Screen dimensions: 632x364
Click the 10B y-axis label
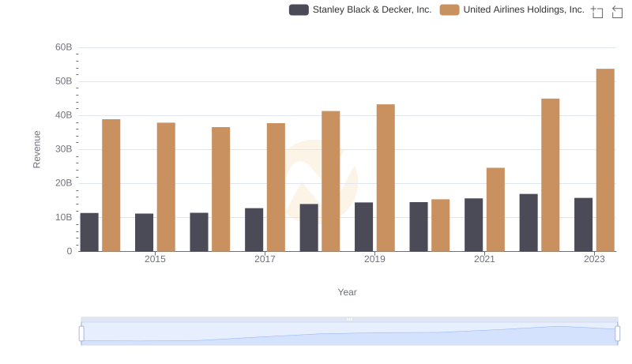64,217
